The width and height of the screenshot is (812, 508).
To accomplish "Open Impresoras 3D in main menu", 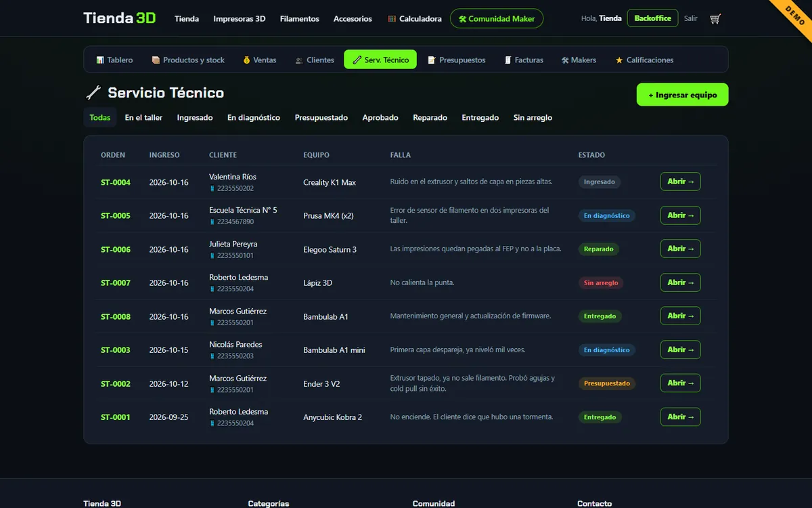I will click(240, 19).
